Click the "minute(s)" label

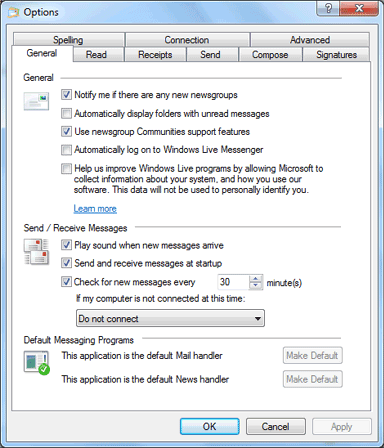pyautogui.click(x=284, y=283)
